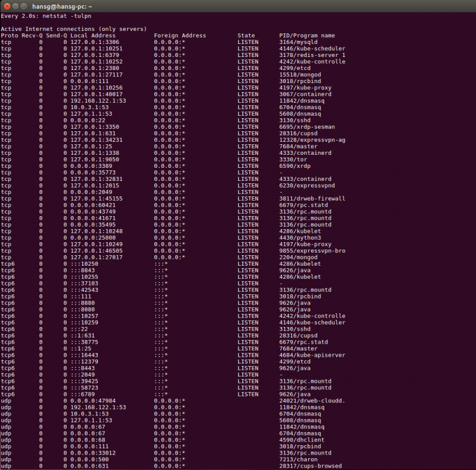Click the 'PID/Program name' column header
Image resolution: width=476 pixels, height=470 pixels.
tap(307, 36)
